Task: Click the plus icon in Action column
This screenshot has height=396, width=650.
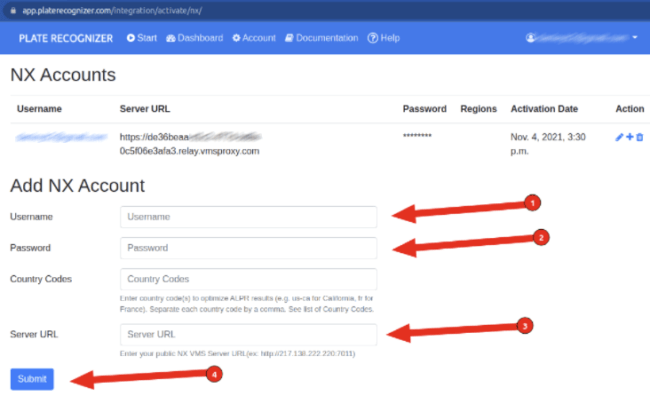Action: (x=630, y=136)
